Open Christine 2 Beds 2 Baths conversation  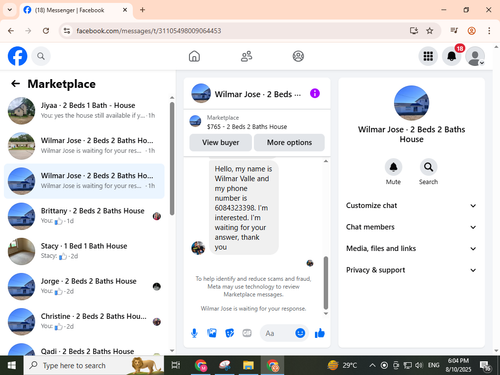coord(84,321)
